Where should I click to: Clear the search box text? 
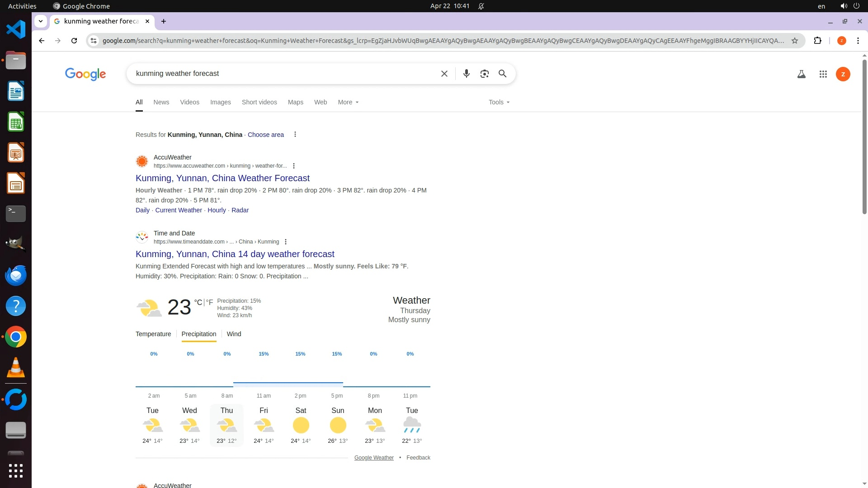(x=444, y=74)
